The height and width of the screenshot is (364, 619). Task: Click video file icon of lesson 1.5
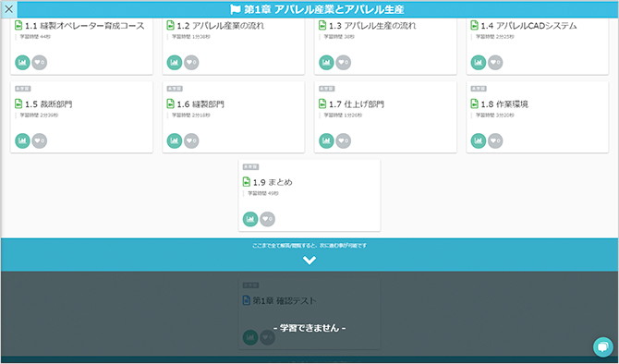[x=18, y=103]
